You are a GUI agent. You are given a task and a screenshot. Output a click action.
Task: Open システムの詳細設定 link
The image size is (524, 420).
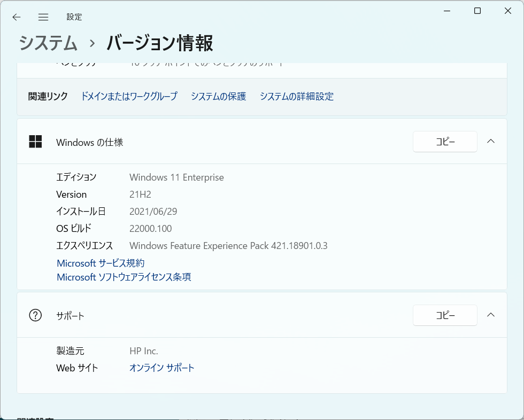[x=297, y=97]
